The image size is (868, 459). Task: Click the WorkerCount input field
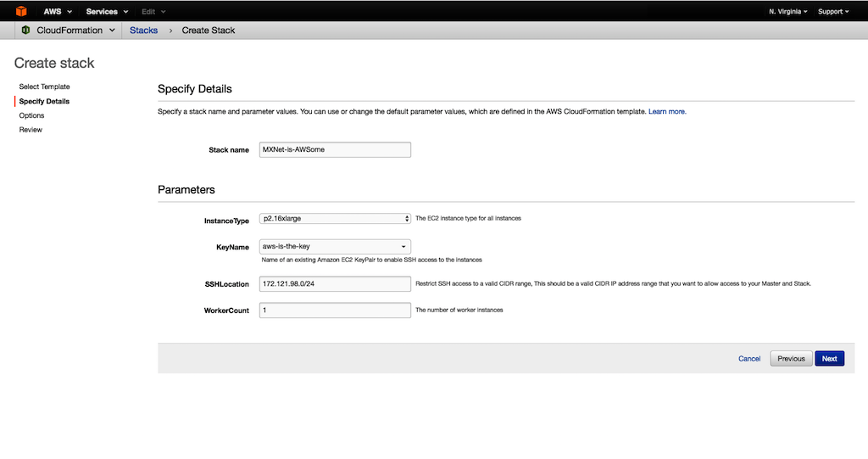click(x=335, y=310)
